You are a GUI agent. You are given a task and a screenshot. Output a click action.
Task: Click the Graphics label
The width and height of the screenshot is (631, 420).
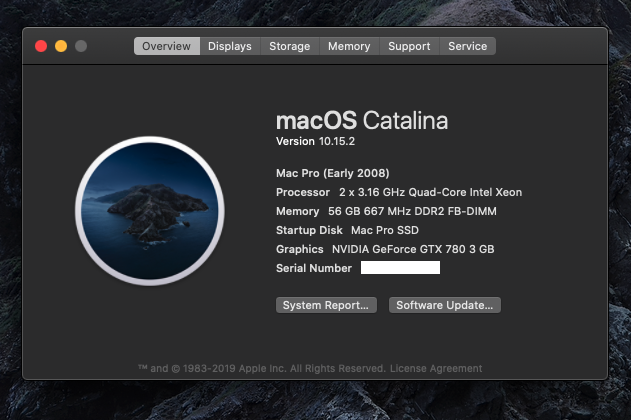300,249
